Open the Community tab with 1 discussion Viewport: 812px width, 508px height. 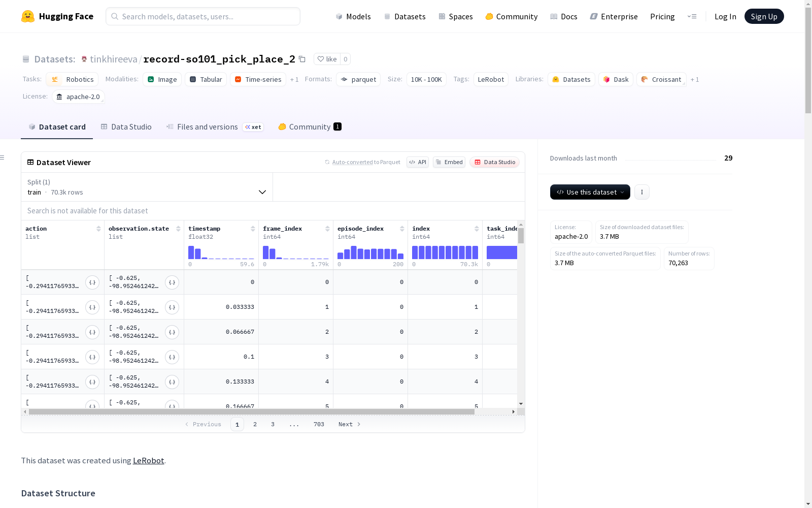(310, 127)
